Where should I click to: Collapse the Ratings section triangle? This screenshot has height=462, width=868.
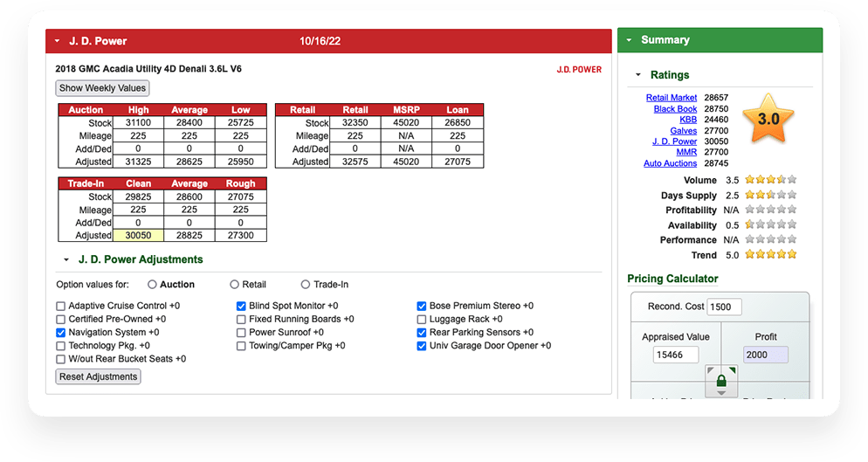[x=638, y=75]
